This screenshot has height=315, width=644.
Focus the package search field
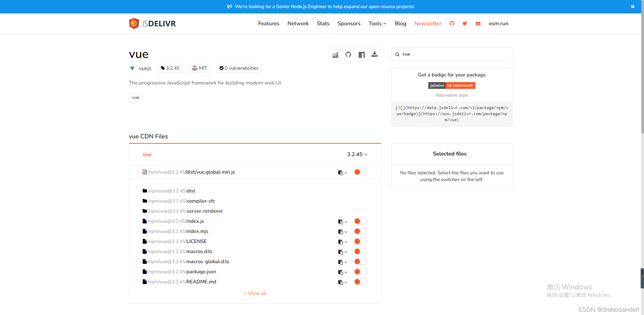pyautogui.click(x=452, y=54)
